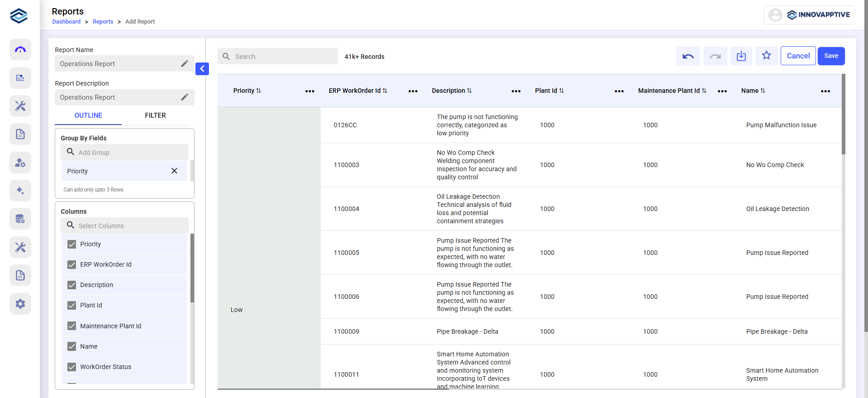Go to the Dashboard breadcrumb link
This screenshot has width=868, height=398.
[66, 22]
